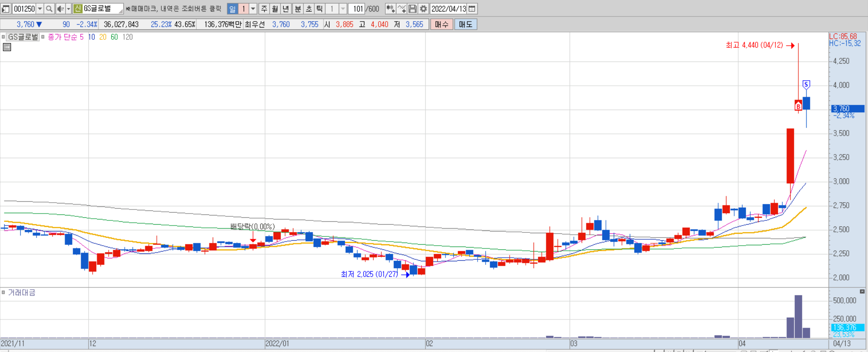Click the blue S sell marker on chart
Screen dimensions: 868x352
point(806,85)
